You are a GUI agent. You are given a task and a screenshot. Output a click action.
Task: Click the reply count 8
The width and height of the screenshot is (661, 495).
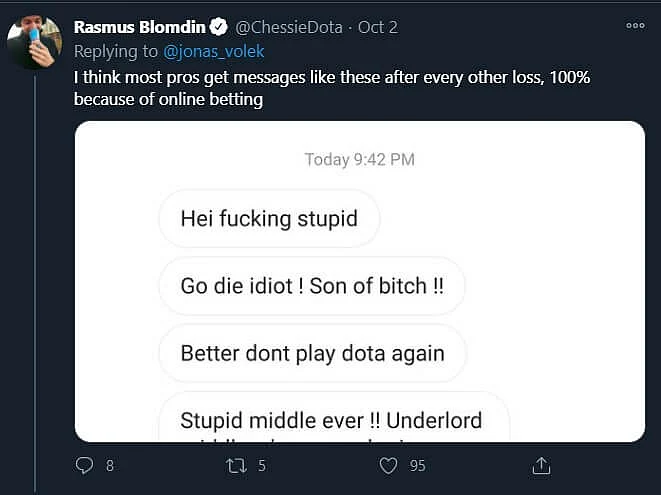pos(110,466)
